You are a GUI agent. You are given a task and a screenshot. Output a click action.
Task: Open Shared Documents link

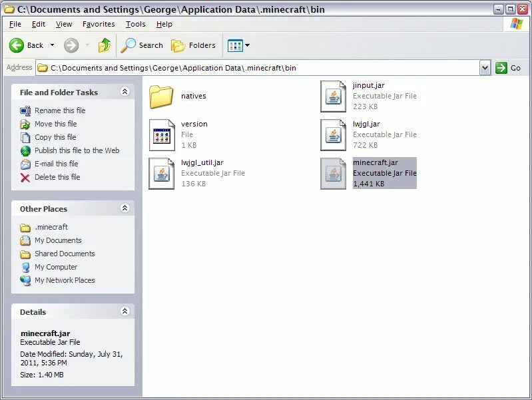click(x=65, y=254)
